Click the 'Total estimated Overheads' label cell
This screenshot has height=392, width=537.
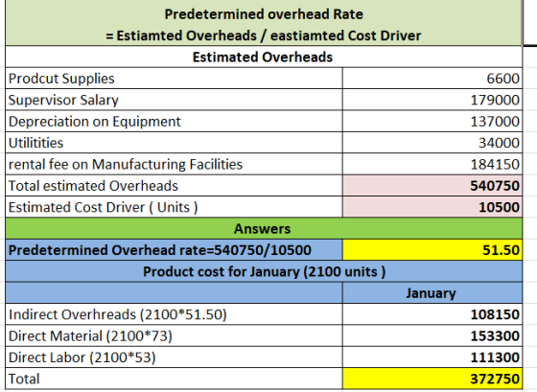click(174, 186)
